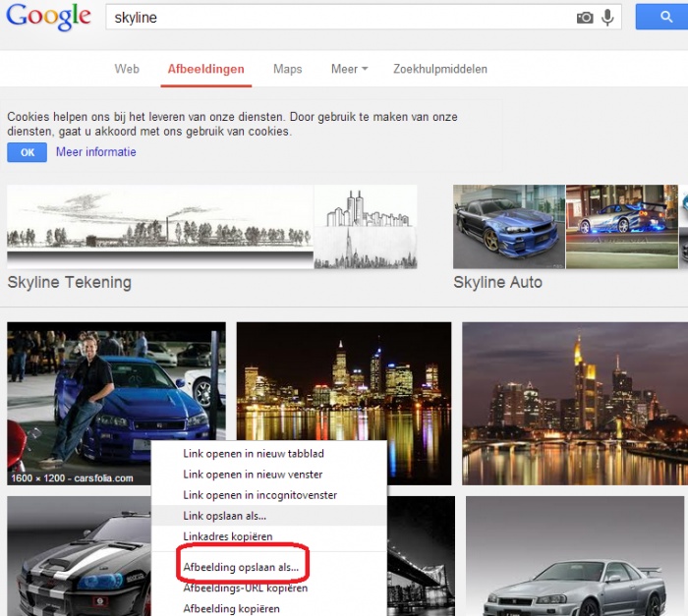Open the wide Skyline Tekening sketch thumbnail

(x=160, y=226)
